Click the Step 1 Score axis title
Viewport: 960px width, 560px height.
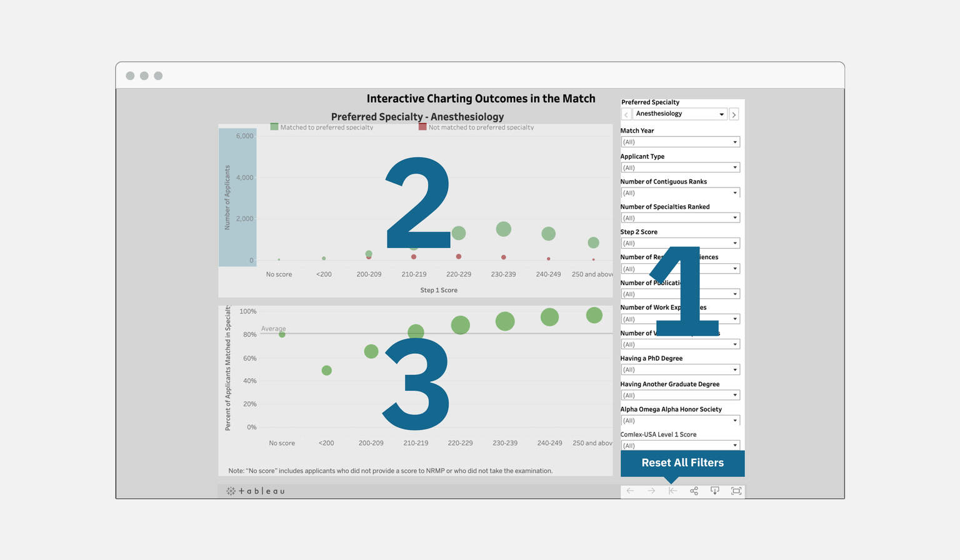[x=439, y=290]
